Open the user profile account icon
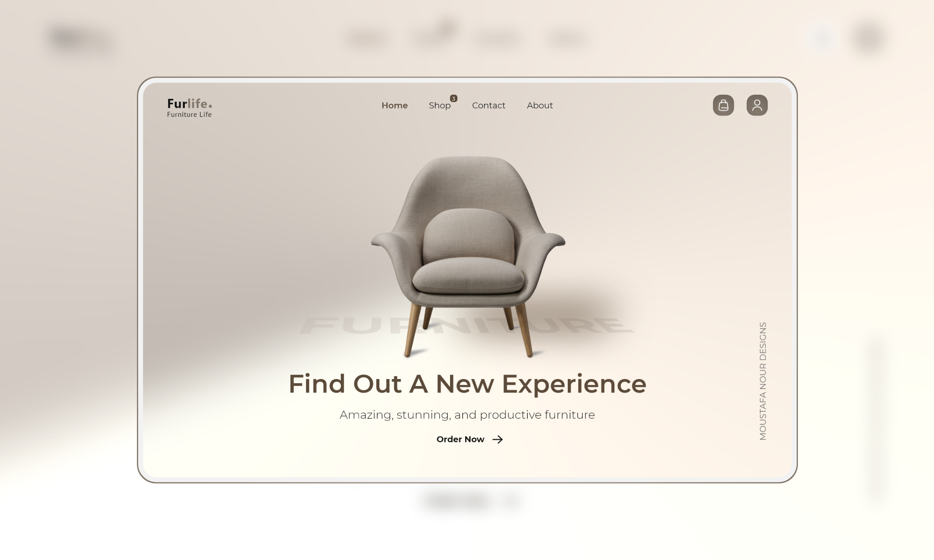934x560 pixels. coord(757,105)
